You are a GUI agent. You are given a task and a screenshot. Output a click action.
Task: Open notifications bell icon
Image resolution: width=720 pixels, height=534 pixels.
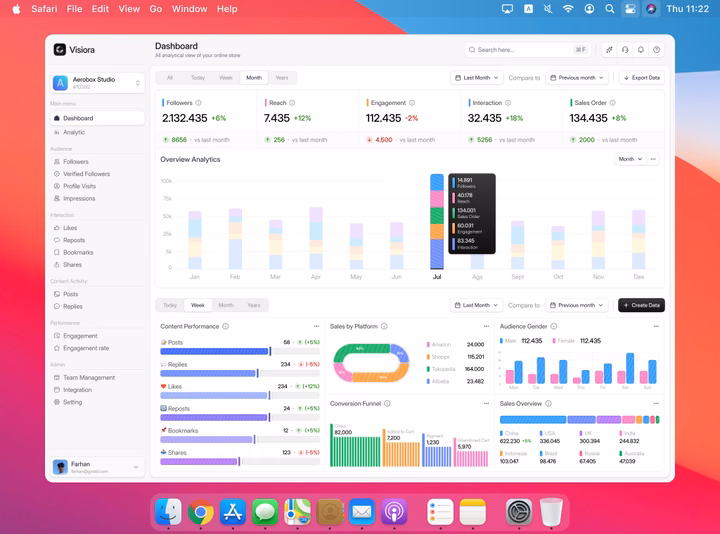pyautogui.click(x=641, y=50)
